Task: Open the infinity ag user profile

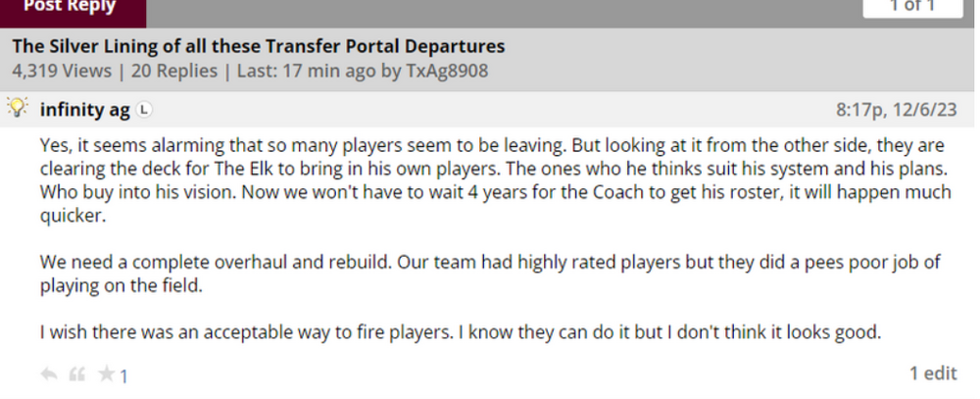Action: [84, 110]
